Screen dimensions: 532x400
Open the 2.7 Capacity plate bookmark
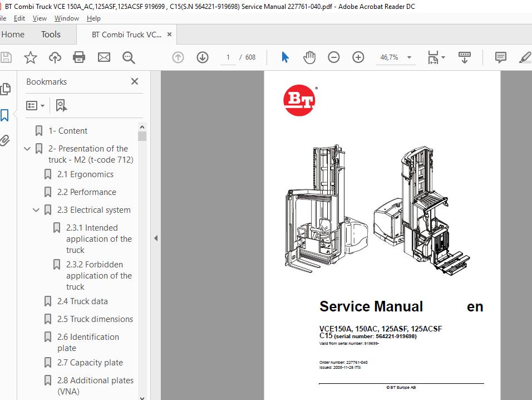tap(90, 363)
